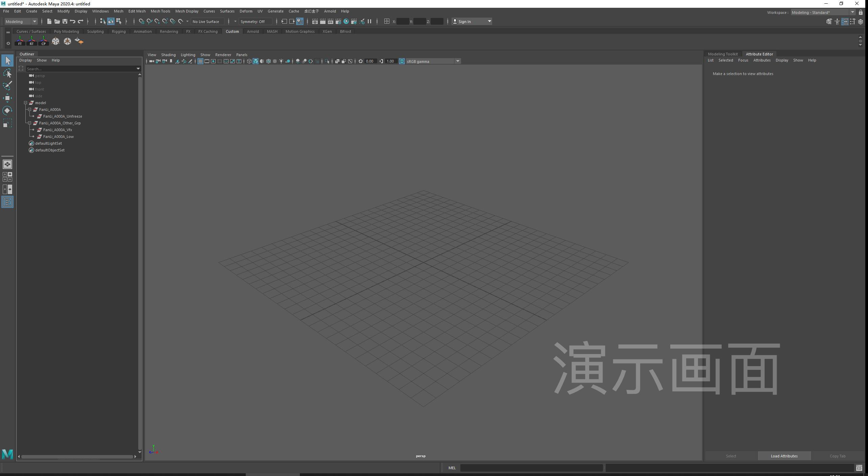Open the Symmetry: Off dropdown
Screen dimensions: 868x476
pyautogui.click(x=256, y=21)
